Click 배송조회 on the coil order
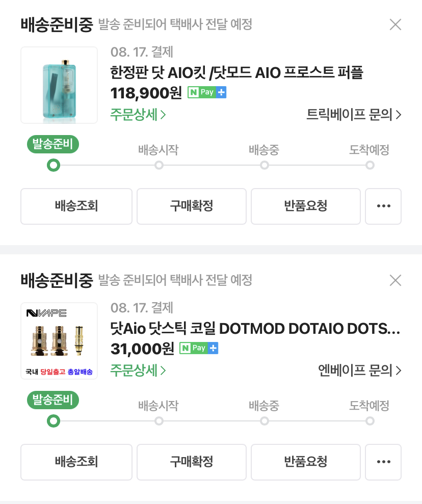 pyautogui.click(x=76, y=462)
